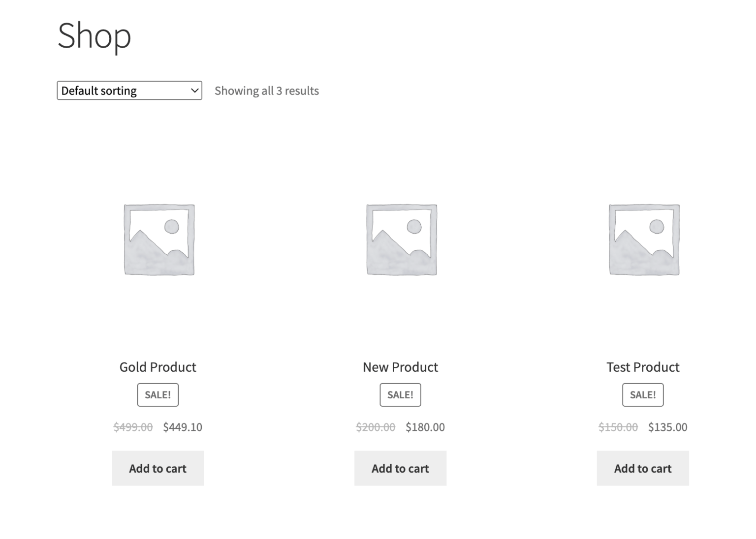Add New Product to cart

[x=400, y=468]
